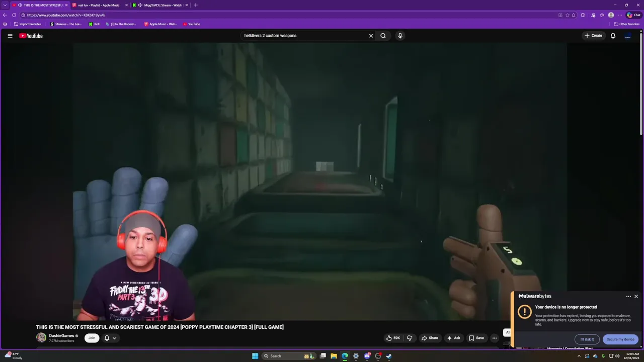Submit search with the magnifier button
644x362 pixels.
(383, 36)
